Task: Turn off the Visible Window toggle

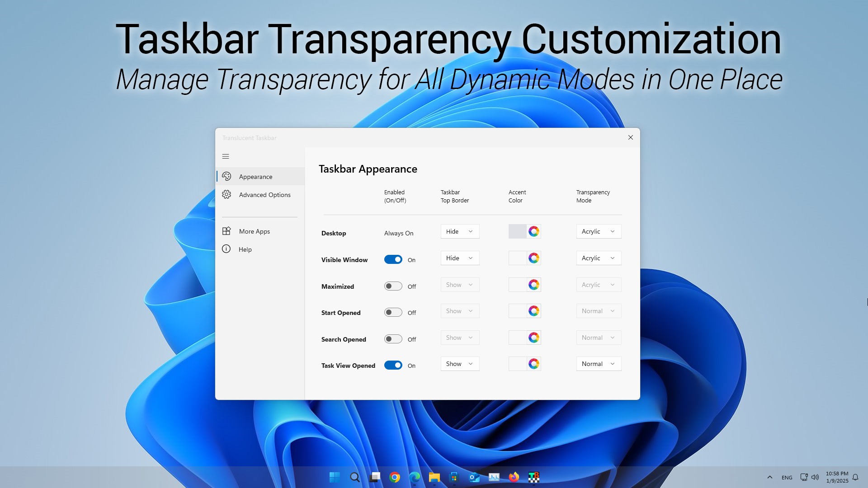Action: coord(393,259)
